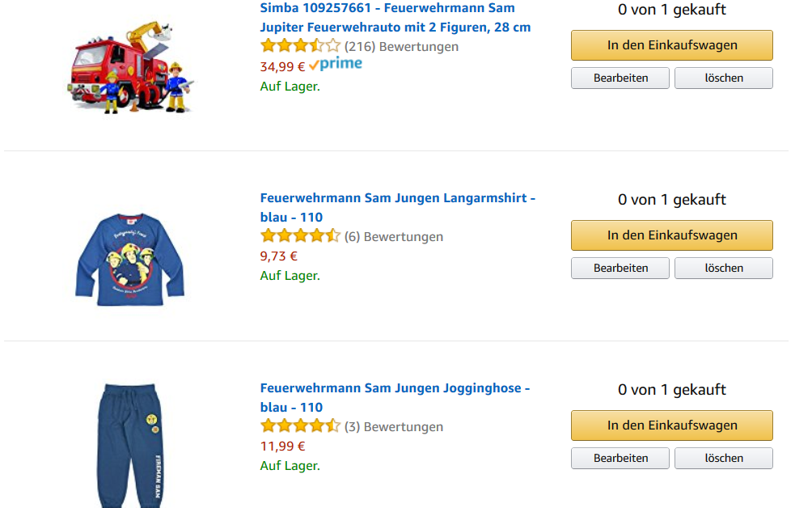The width and height of the screenshot is (812, 508).
Task: Click the prime logo badge
Action: 336,65
